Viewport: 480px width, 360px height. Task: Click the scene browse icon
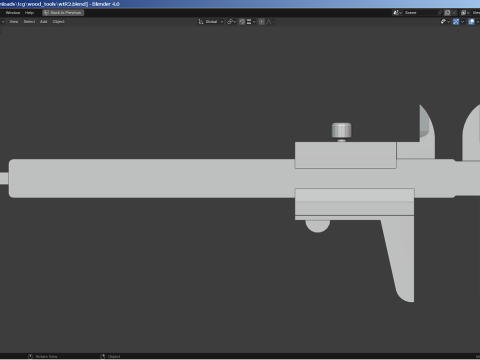tap(396, 13)
